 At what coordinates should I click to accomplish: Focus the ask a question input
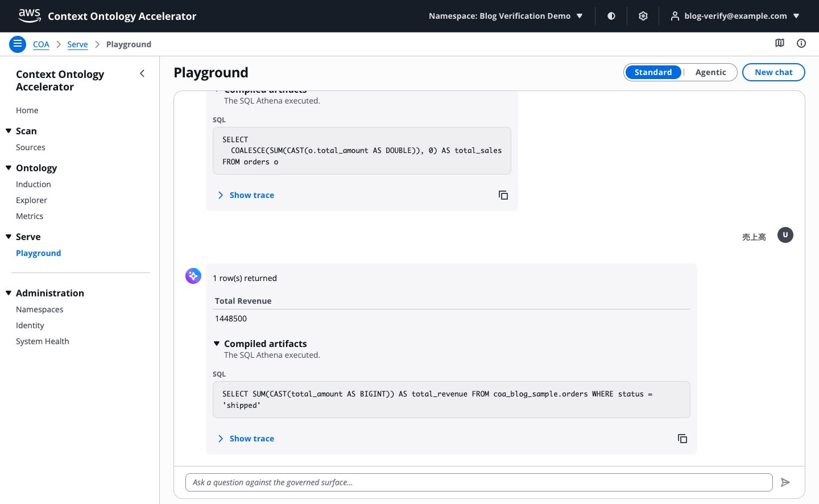tap(479, 482)
